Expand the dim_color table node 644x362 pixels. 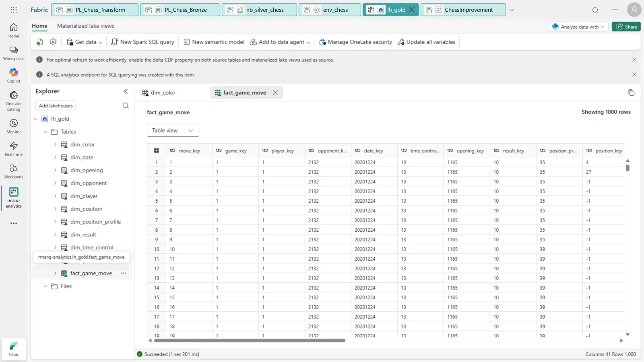click(x=55, y=144)
